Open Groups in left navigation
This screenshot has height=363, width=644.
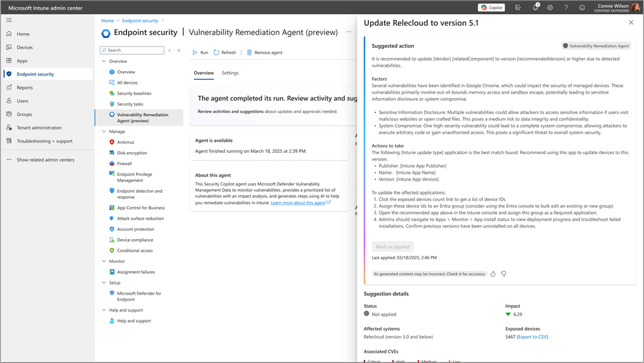coord(24,114)
